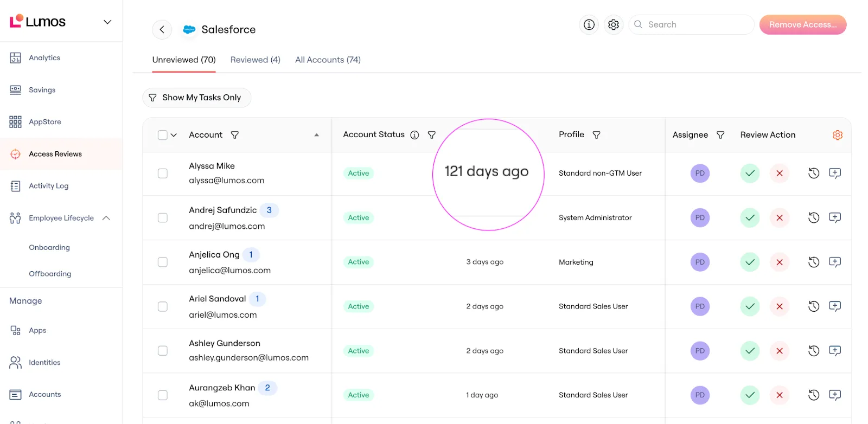Open the settings gear near Search

point(614,24)
